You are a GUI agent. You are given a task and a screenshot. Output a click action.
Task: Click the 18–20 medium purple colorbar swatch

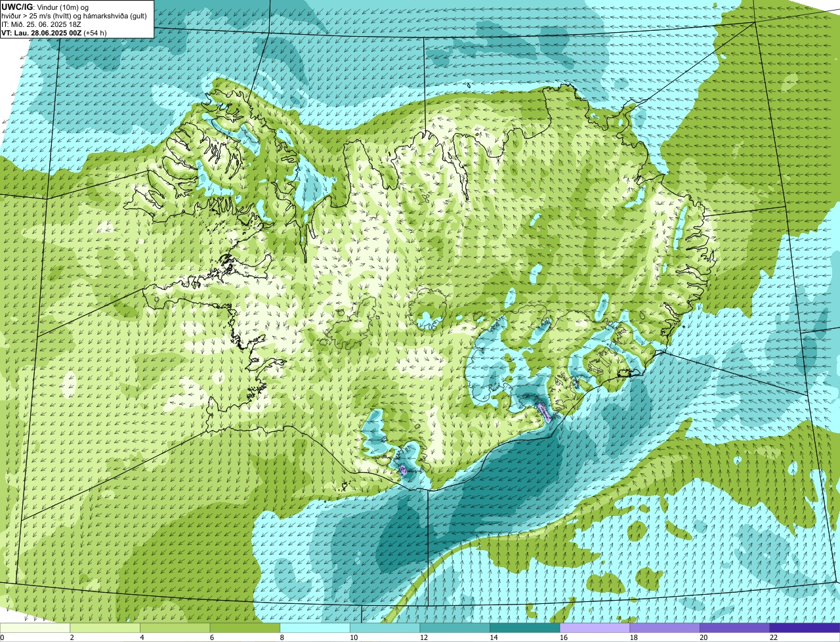pyautogui.click(x=665, y=628)
